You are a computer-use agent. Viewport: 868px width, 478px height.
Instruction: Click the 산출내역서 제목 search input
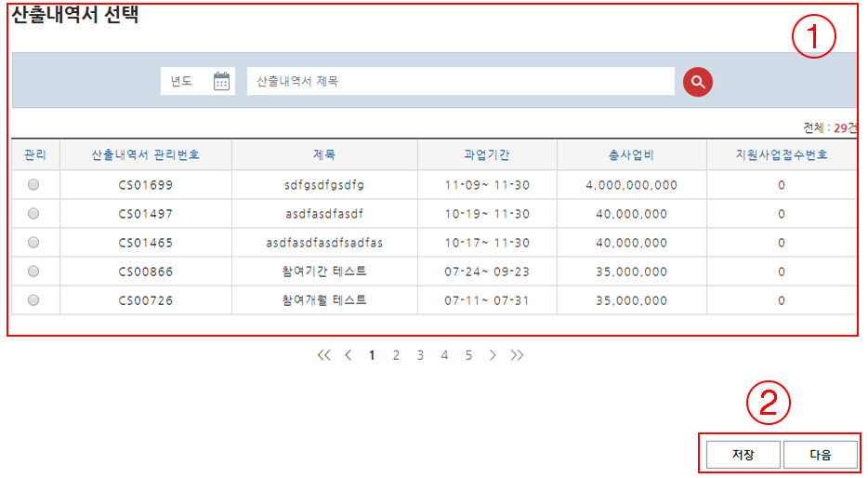click(x=460, y=82)
